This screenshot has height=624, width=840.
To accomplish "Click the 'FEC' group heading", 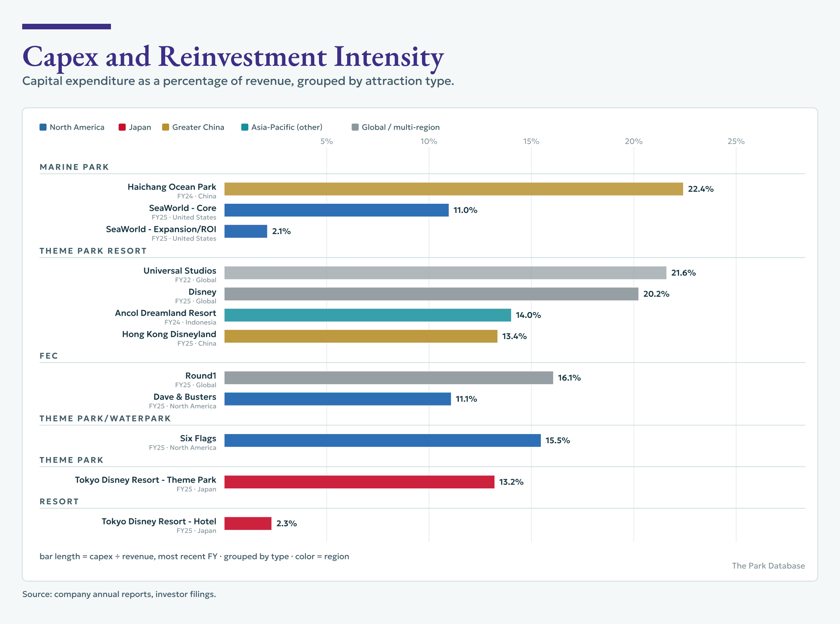I will point(49,356).
